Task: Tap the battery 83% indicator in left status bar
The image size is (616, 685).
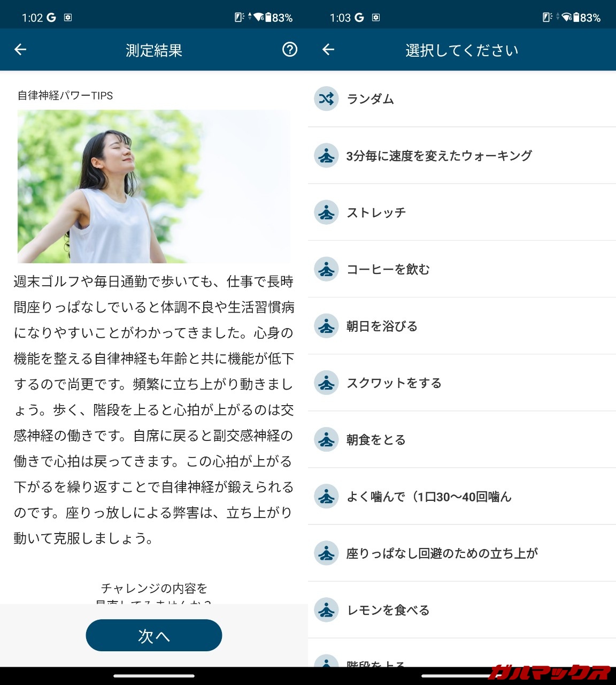Action: point(278,18)
